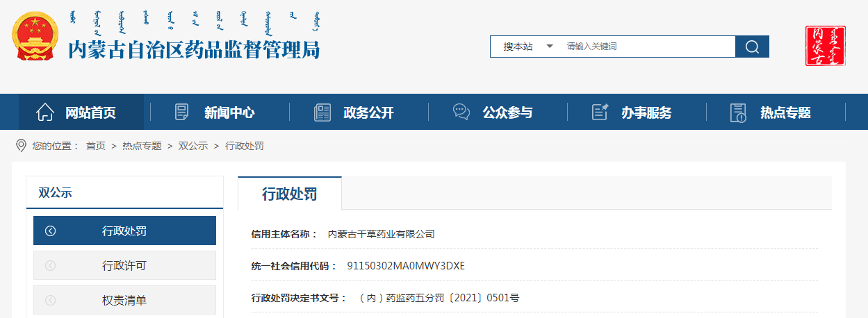
Task: Click the document icon beside 新闻中心
Action: pos(182,112)
